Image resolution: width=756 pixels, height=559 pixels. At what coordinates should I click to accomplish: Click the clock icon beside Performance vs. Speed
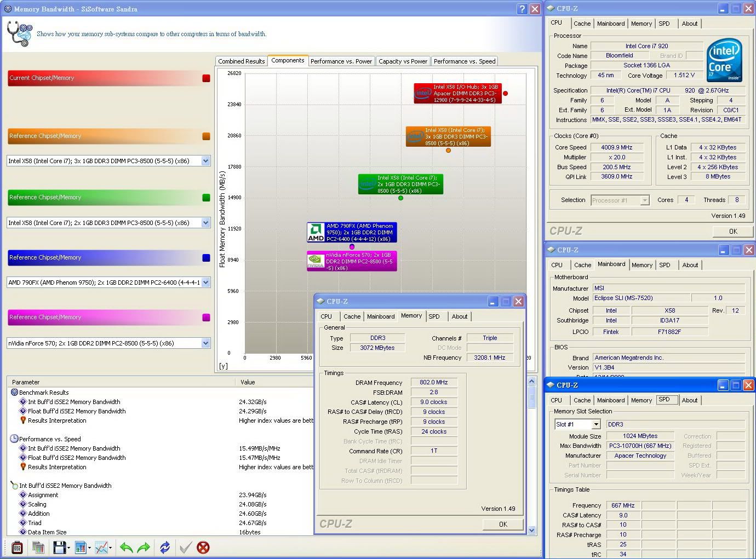tap(14, 439)
